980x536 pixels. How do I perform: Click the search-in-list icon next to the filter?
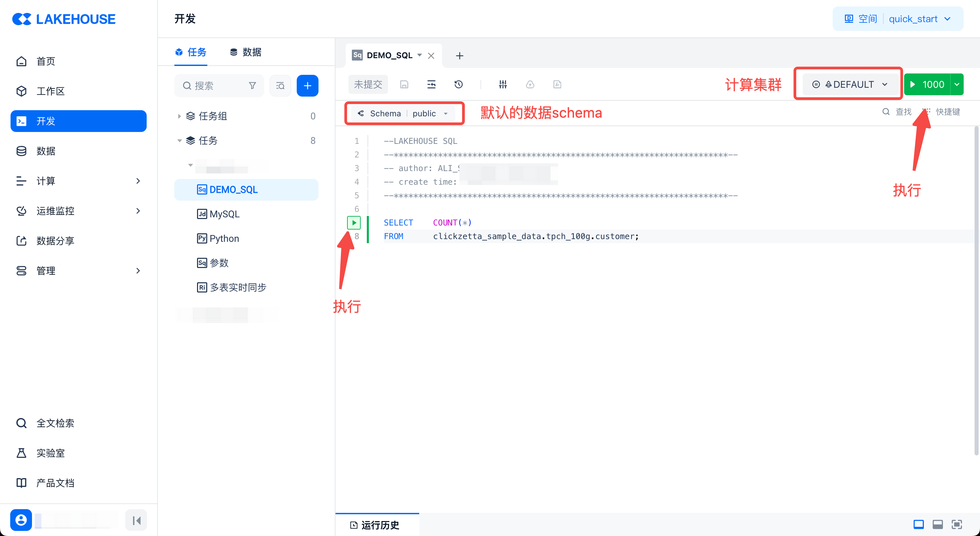[x=280, y=85]
